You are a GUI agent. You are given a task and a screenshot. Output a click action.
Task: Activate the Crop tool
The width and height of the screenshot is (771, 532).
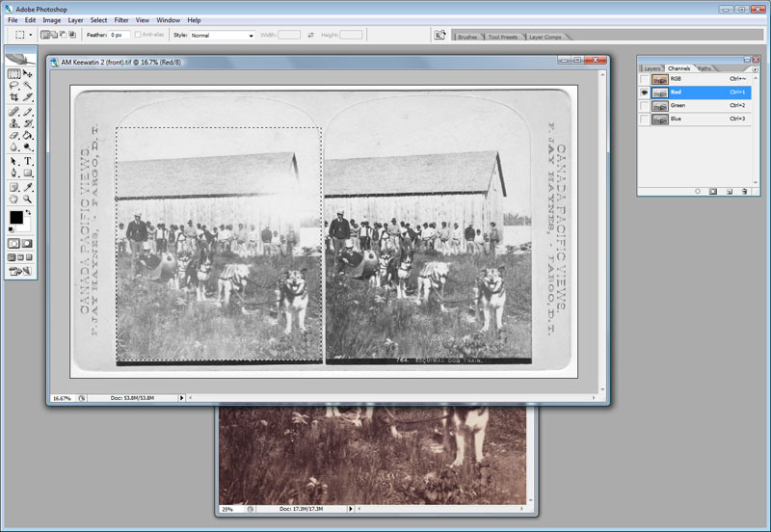coord(14,97)
